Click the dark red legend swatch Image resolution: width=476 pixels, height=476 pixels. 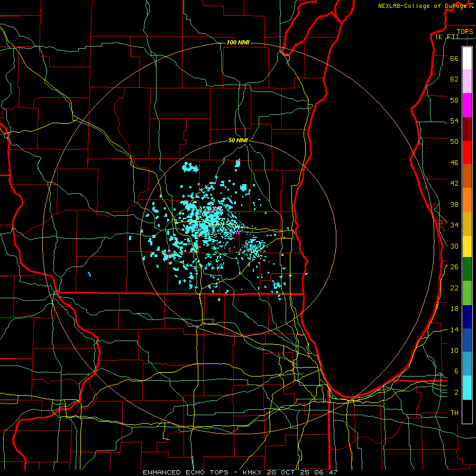coord(467,129)
